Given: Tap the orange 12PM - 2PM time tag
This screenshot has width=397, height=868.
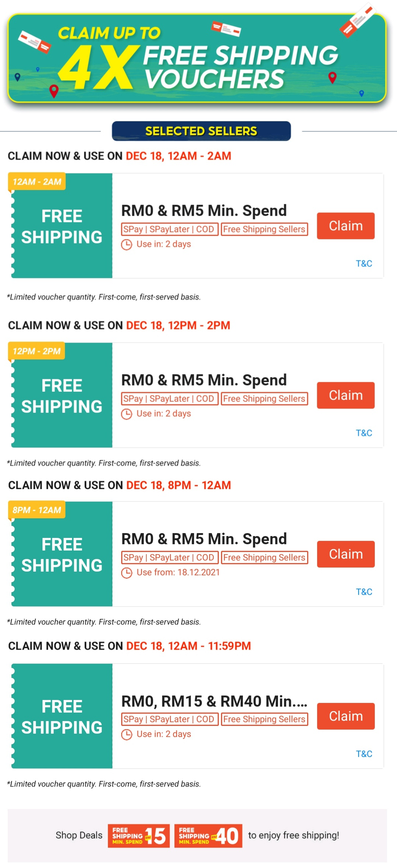Looking at the screenshot, I should [36, 351].
